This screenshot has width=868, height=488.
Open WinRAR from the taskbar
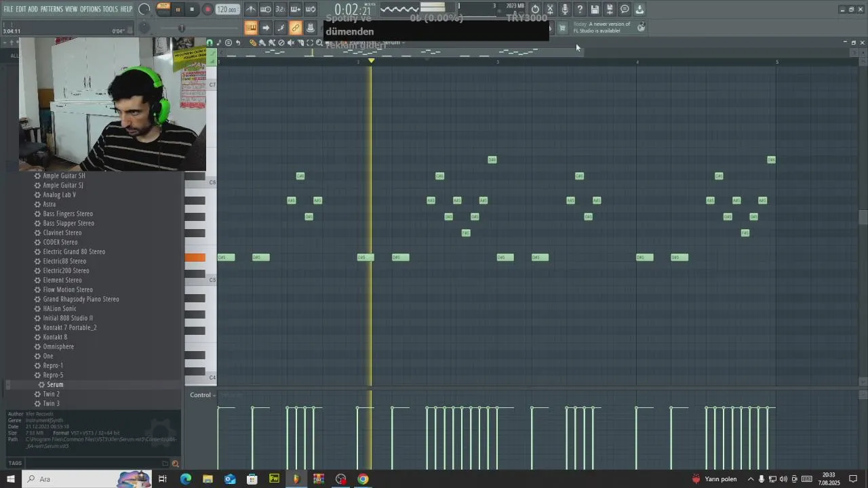click(x=318, y=479)
